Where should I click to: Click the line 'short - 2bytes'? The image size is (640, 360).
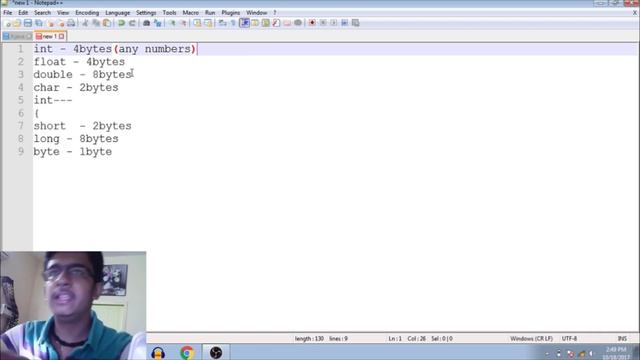(x=82, y=126)
